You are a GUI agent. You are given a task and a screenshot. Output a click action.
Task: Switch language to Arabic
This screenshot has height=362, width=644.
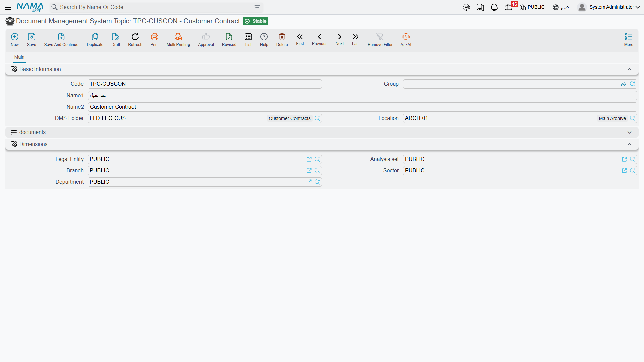pyautogui.click(x=561, y=7)
